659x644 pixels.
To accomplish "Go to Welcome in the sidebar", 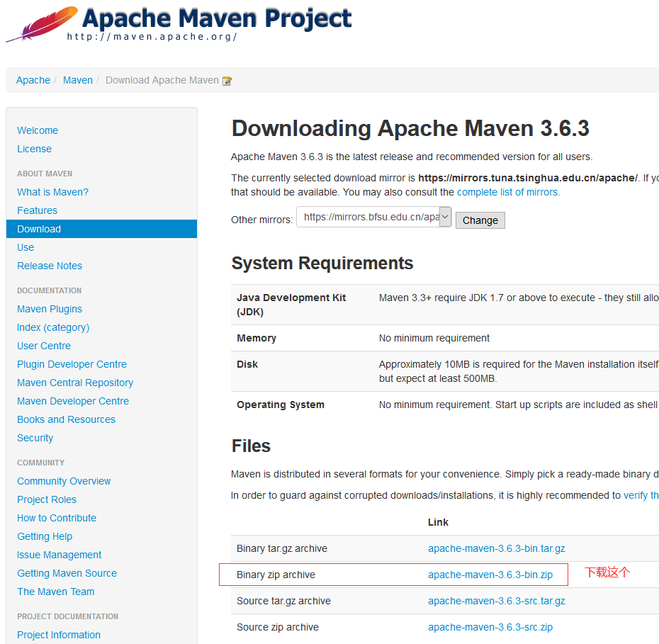I will point(38,130).
